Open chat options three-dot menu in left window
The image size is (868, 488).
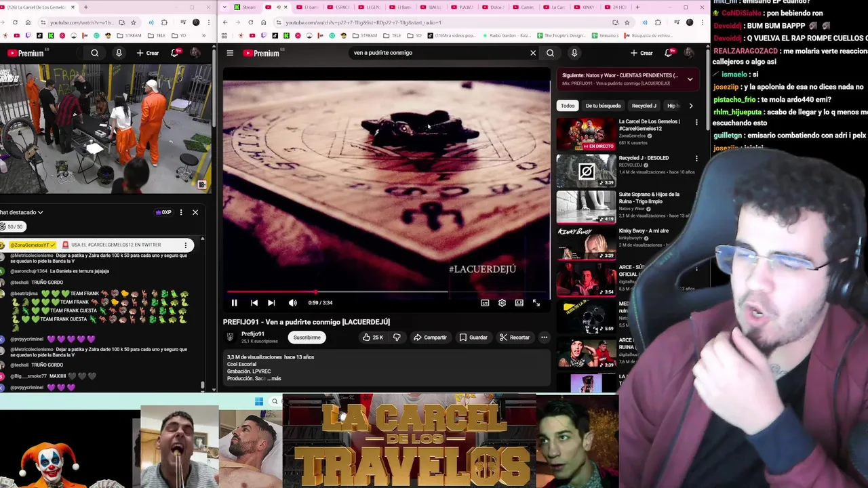[x=181, y=213]
